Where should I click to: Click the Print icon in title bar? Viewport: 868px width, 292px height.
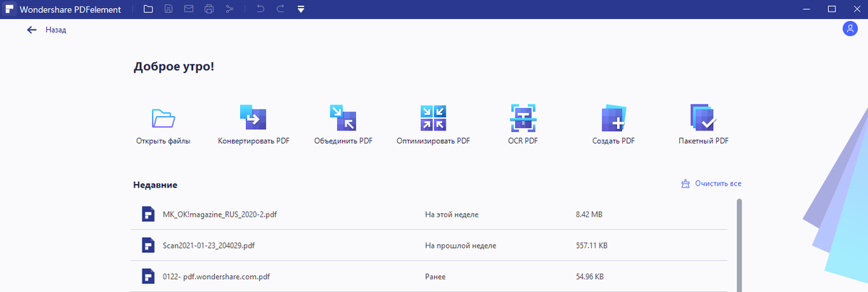tap(209, 9)
